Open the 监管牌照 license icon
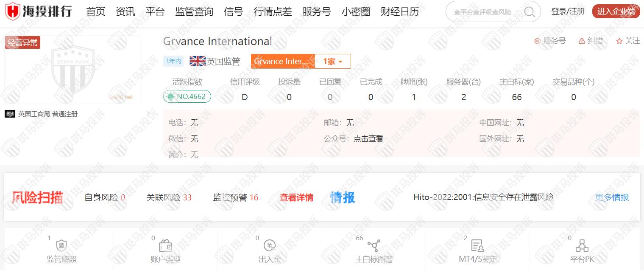 coord(62,246)
